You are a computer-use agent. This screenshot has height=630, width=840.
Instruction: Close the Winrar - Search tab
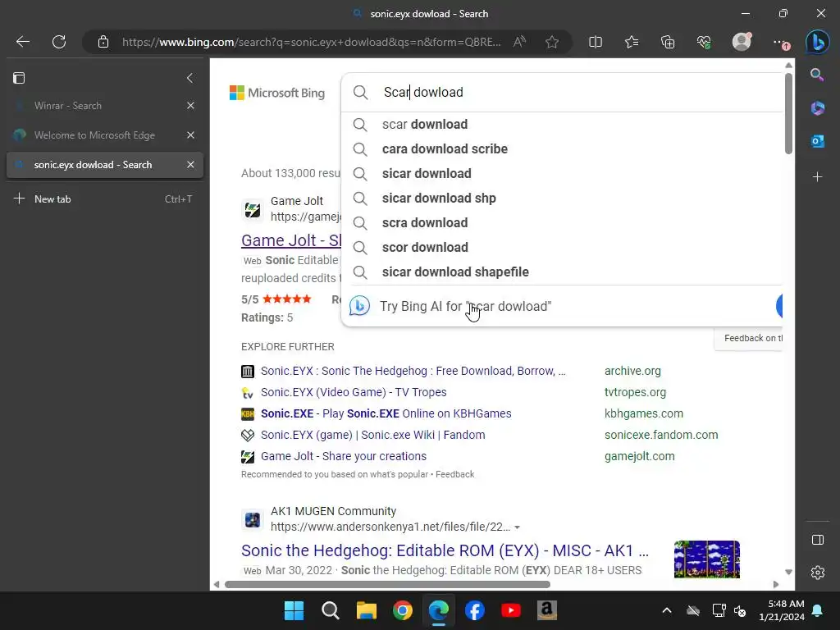point(190,106)
